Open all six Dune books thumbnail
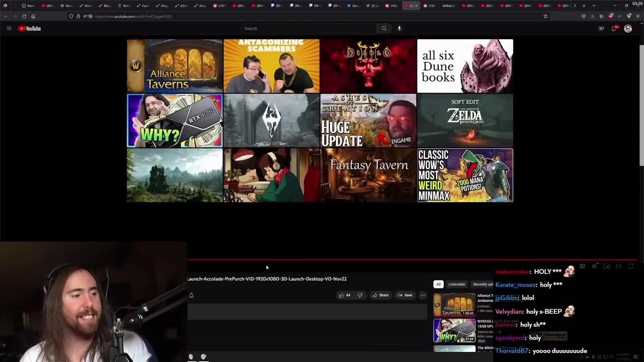Screen dimensions: 644x362 coord(465,66)
